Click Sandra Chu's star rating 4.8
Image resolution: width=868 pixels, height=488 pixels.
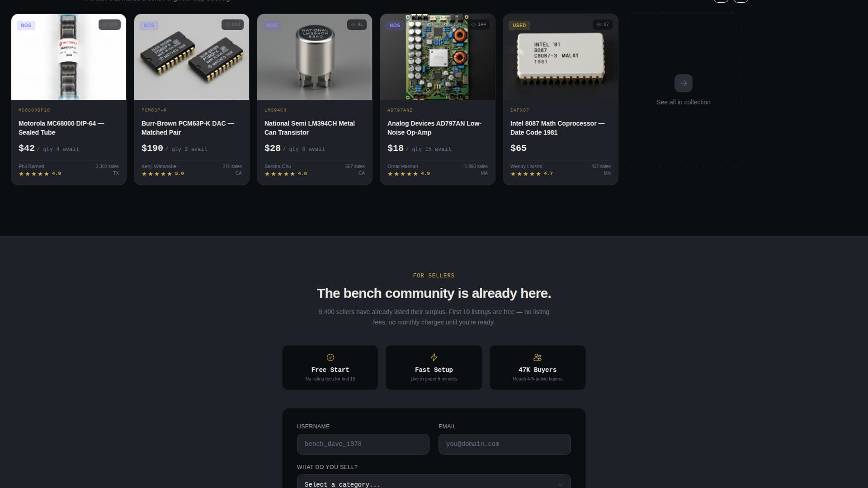point(286,174)
